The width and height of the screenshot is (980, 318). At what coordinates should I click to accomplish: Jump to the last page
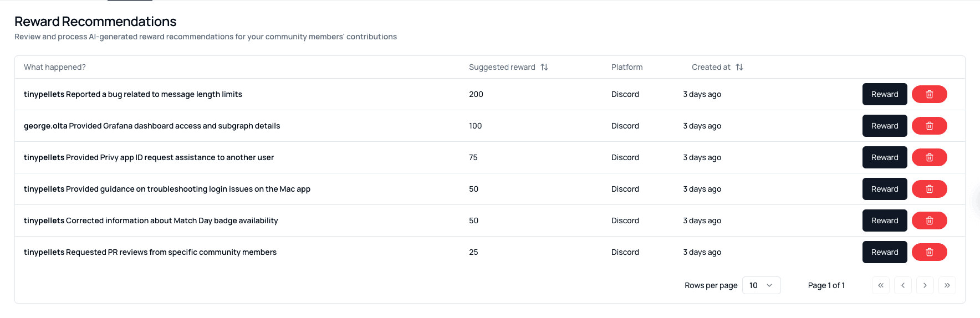[947, 285]
